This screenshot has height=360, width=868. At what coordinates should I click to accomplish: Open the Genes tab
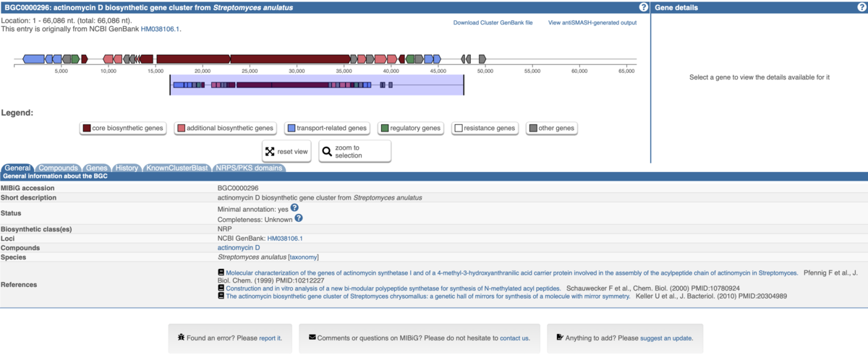[x=96, y=168]
